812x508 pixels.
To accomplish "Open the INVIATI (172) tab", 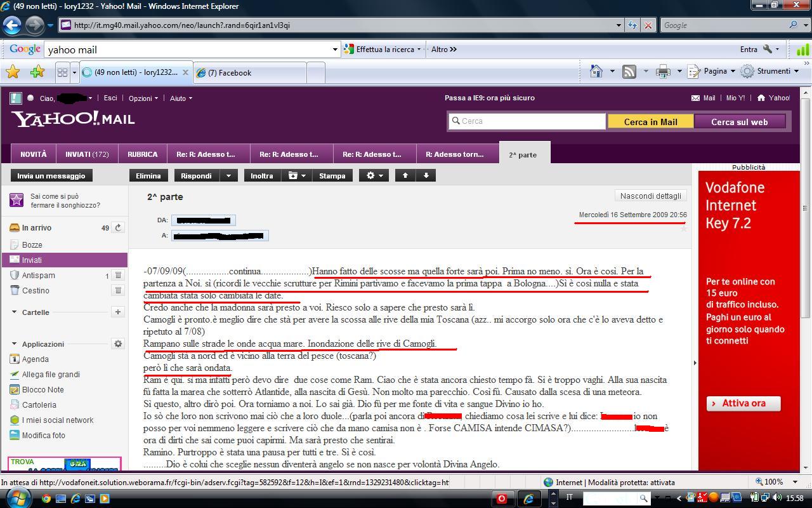I will click(87, 154).
